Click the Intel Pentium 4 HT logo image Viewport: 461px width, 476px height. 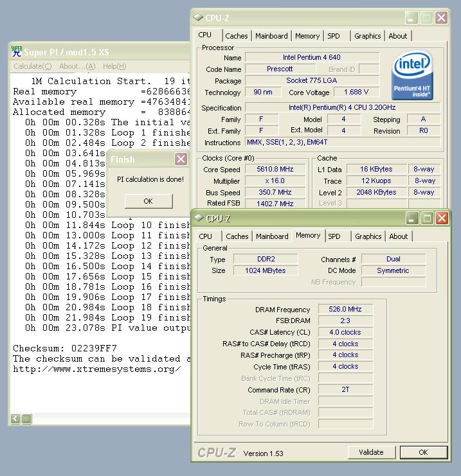(412, 75)
